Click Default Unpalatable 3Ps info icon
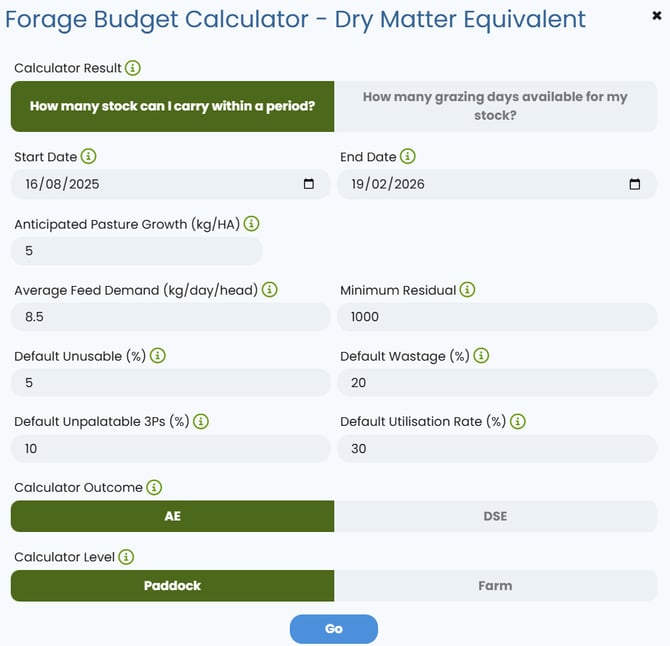The height and width of the screenshot is (646, 670). point(201,421)
